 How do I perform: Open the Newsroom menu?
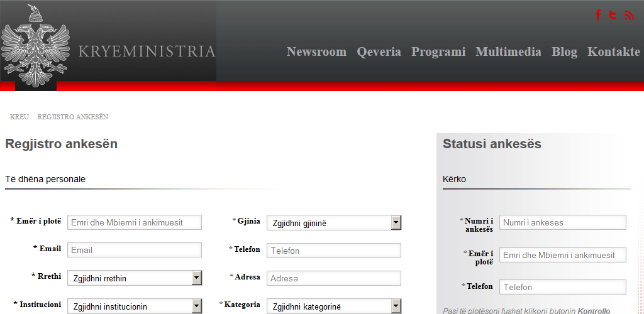(316, 52)
